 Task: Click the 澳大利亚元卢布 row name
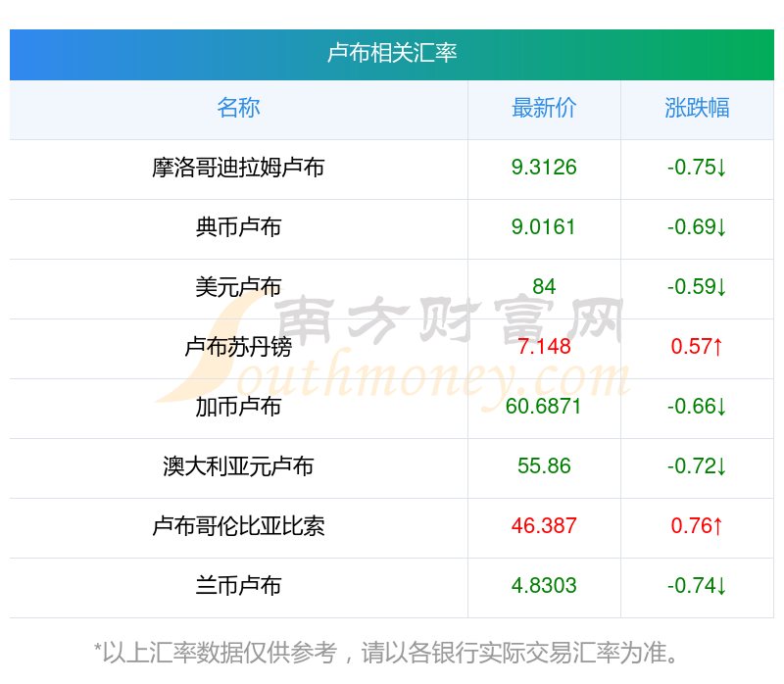pos(238,466)
